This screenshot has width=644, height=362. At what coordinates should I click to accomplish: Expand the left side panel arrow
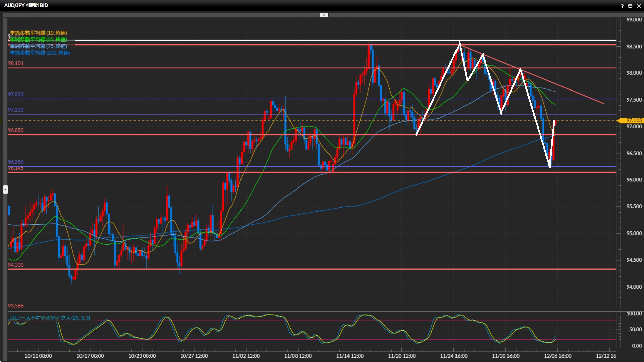click(5, 190)
